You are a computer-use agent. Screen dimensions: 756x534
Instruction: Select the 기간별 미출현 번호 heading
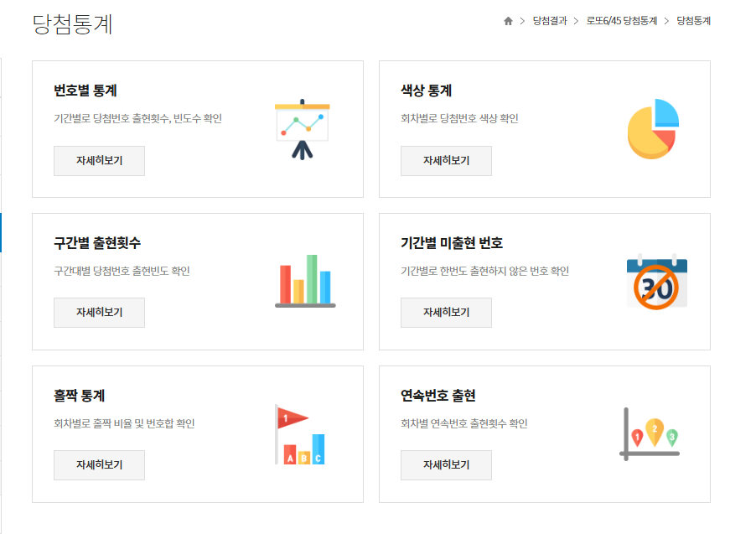tap(452, 242)
